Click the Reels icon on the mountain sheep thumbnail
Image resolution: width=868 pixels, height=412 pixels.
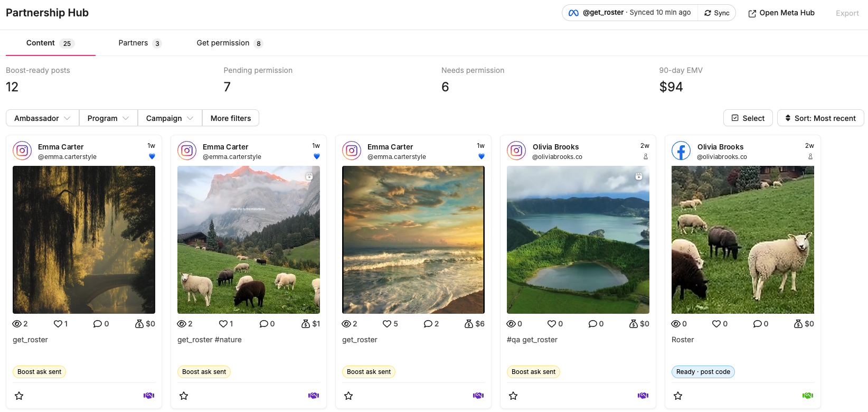[x=309, y=176]
